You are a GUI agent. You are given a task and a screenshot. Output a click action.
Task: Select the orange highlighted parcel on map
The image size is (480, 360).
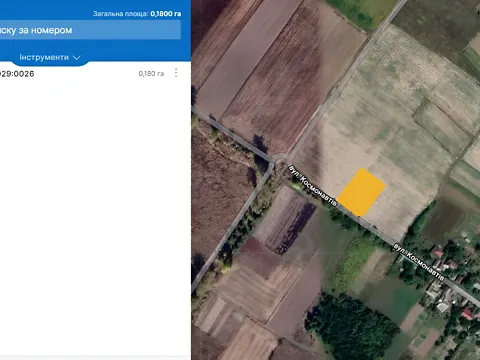(362, 192)
